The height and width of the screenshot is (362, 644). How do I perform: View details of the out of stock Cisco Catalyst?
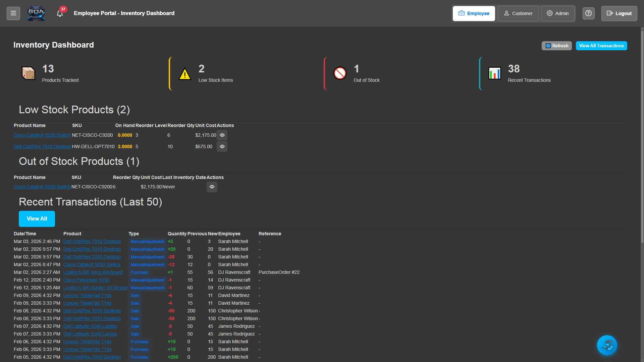212,187
